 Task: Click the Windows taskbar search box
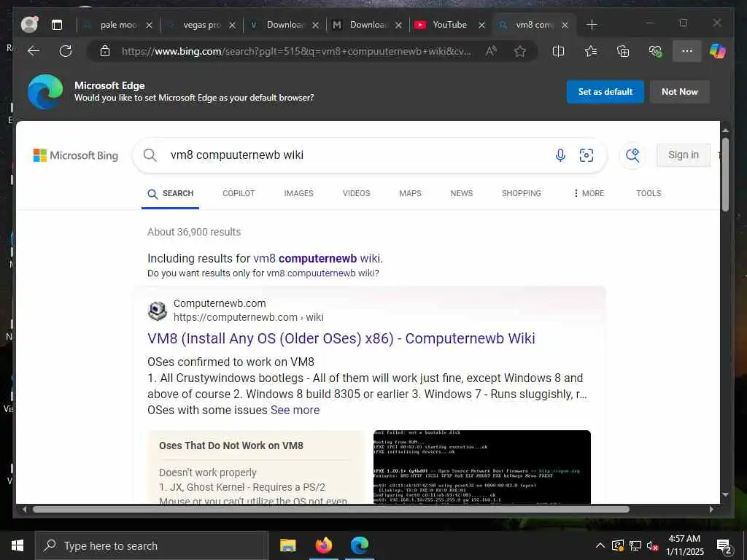151,545
